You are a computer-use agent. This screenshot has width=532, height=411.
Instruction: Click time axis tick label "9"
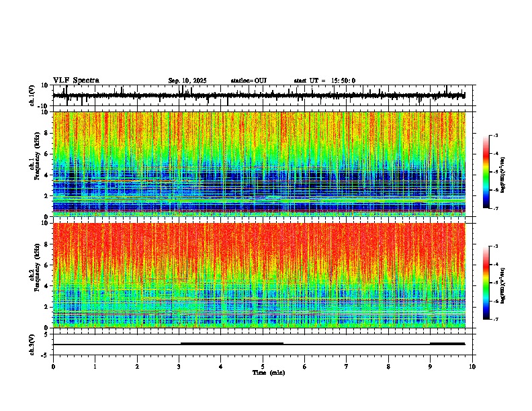click(x=430, y=367)
